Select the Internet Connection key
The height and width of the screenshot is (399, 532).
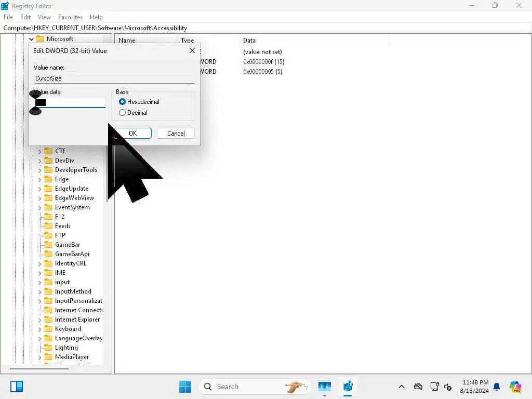click(x=79, y=310)
